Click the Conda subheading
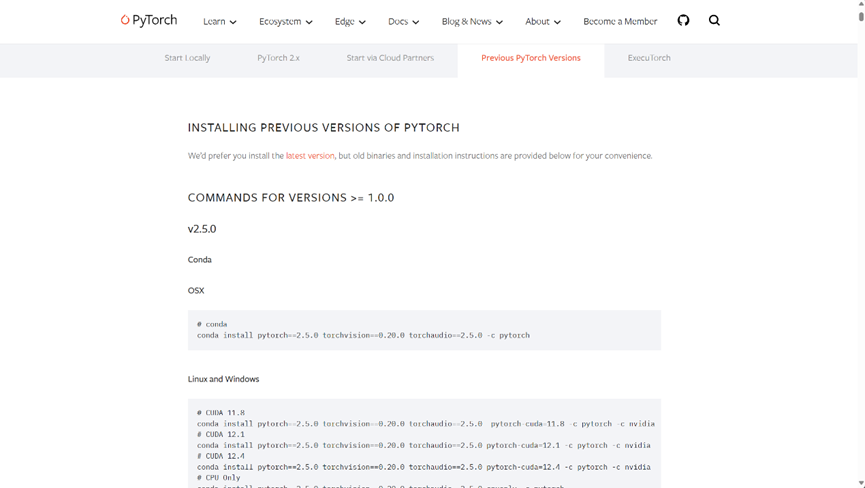The width and height of the screenshot is (865, 488). 200,260
